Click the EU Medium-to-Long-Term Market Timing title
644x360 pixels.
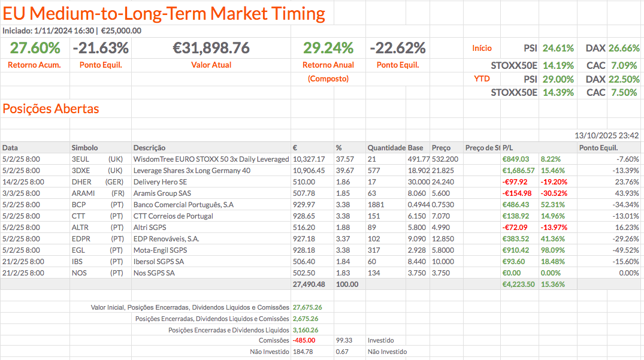point(164,13)
